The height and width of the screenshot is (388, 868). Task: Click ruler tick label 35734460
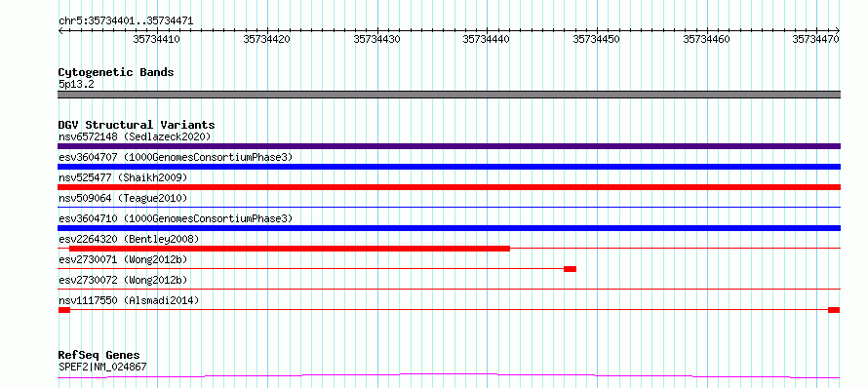tap(706, 39)
